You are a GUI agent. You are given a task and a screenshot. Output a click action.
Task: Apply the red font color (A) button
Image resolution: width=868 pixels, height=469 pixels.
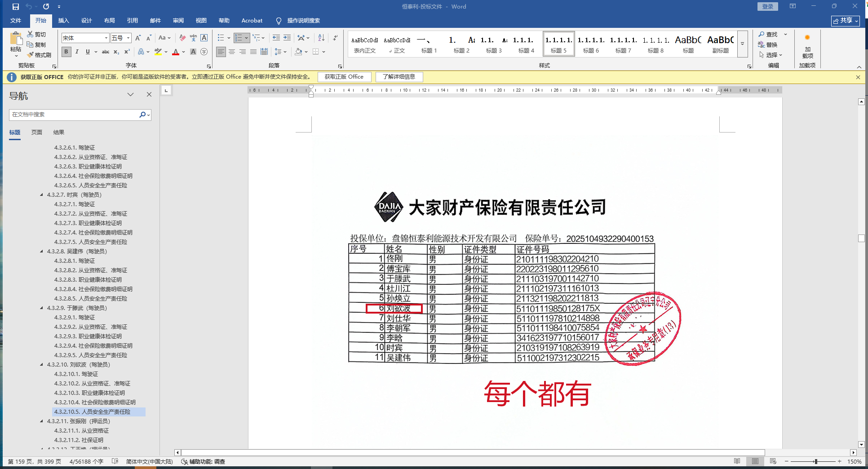[x=176, y=52]
